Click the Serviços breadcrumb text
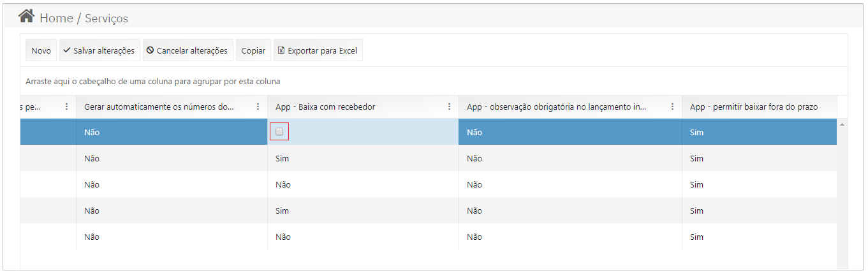 pos(107,18)
